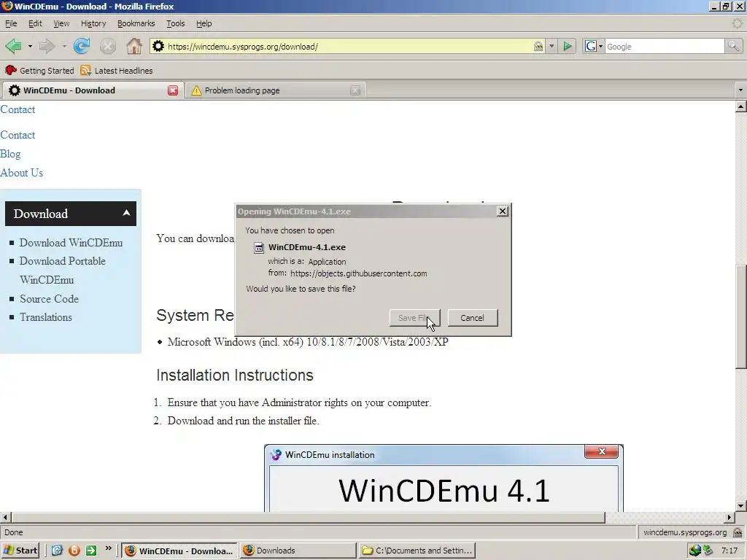
Task: Open the About Us link
Action: click(x=21, y=173)
